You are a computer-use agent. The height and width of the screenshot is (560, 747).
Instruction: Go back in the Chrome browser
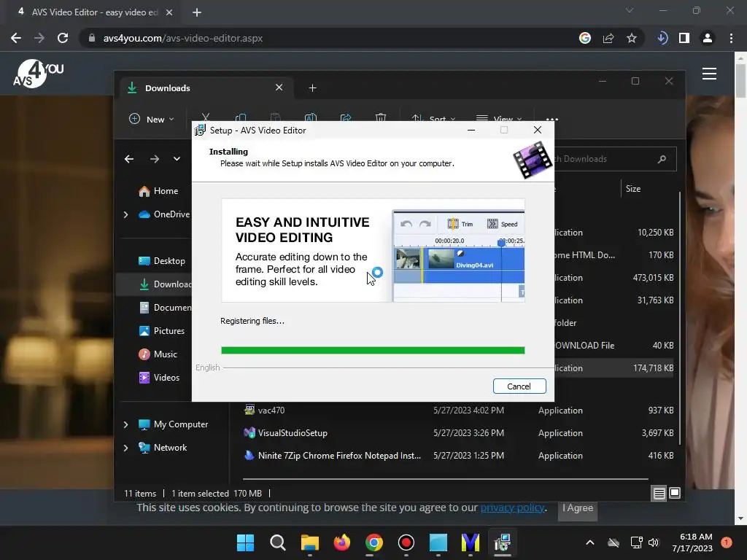[16, 38]
